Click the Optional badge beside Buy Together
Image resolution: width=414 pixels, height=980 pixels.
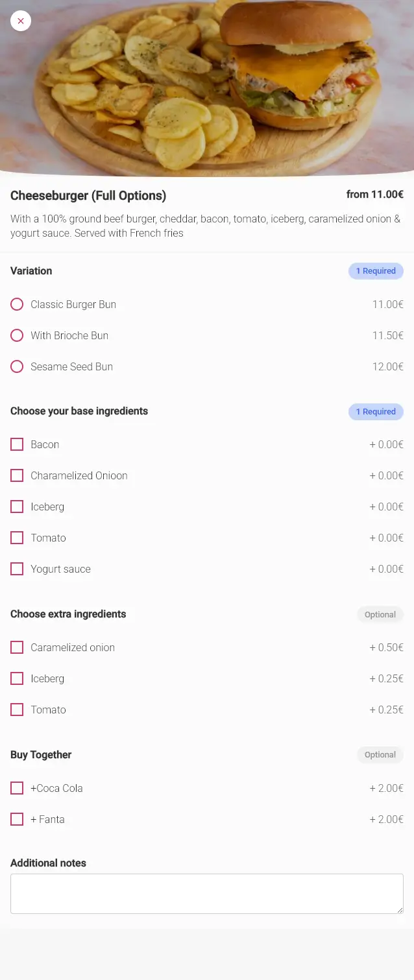click(380, 755)
